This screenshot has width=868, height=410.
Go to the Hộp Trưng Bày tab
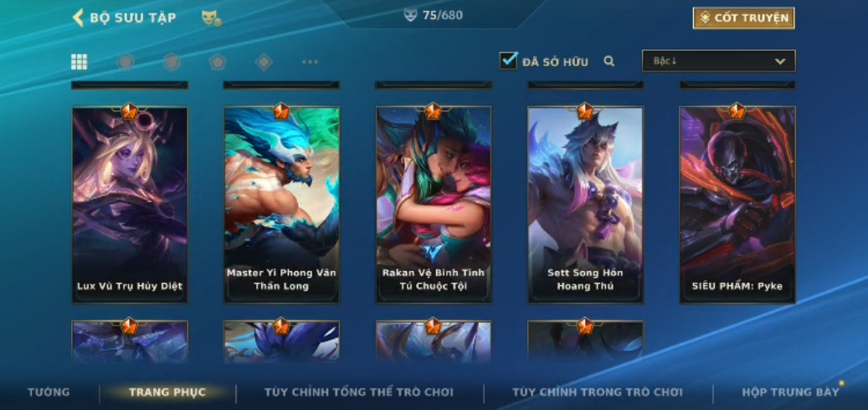[x=790, y=392]
